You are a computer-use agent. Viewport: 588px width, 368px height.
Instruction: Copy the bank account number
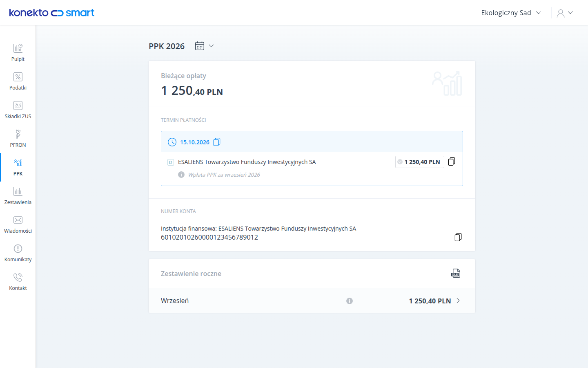[x=458, y=237]
